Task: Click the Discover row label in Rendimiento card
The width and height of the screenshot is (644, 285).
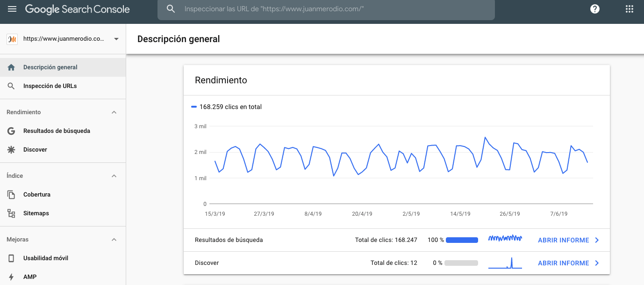Action: (207, 263)
